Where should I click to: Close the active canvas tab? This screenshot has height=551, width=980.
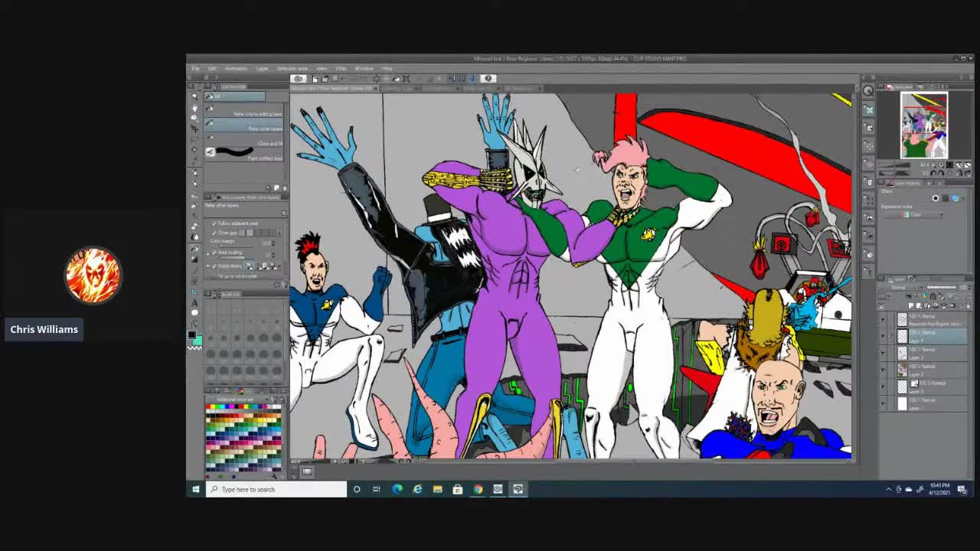click(x=375, y=89)
